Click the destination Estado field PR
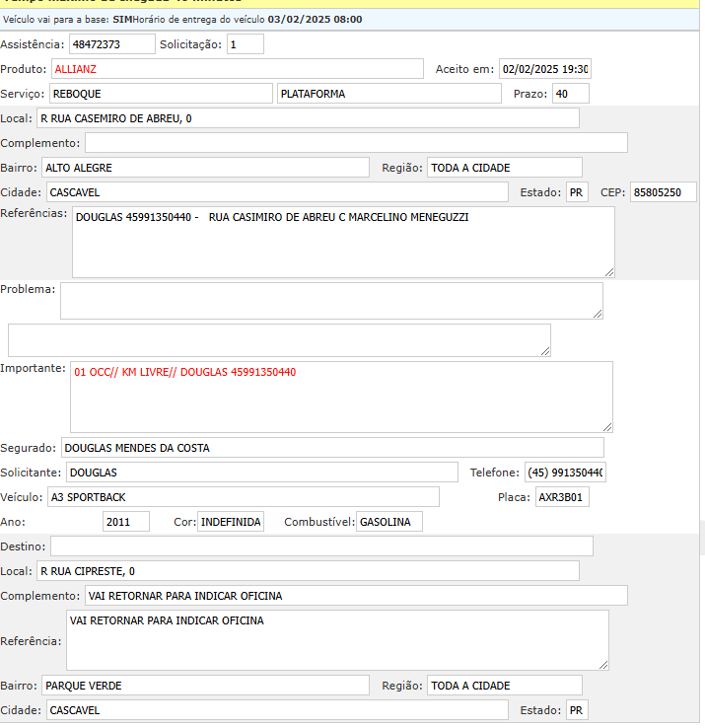The height and width of the screenshot is (728, 705). click(x=577, y=710)
